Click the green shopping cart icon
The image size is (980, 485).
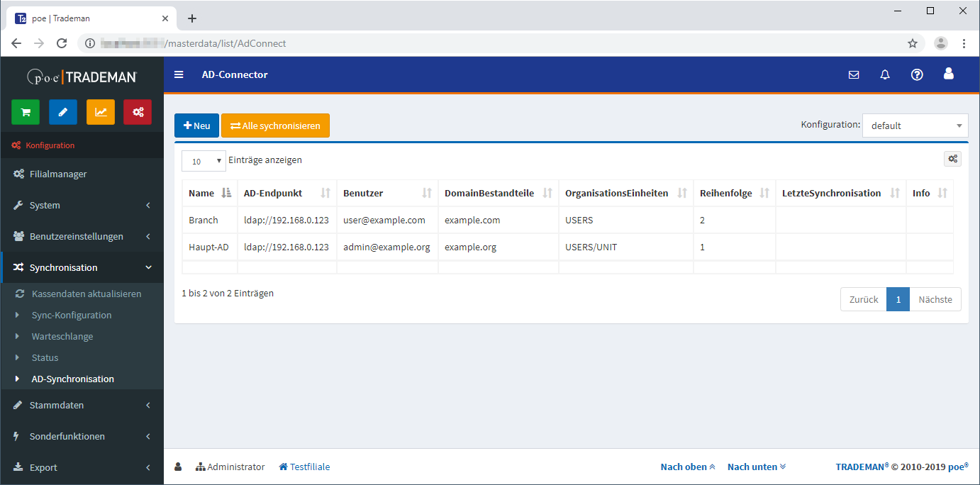tap(26, 112)
